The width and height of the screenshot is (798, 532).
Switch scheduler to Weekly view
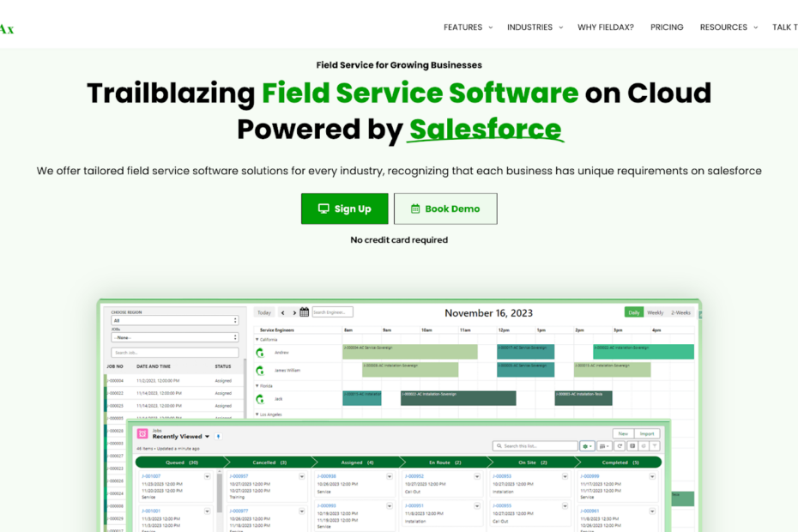pos(655,312)
